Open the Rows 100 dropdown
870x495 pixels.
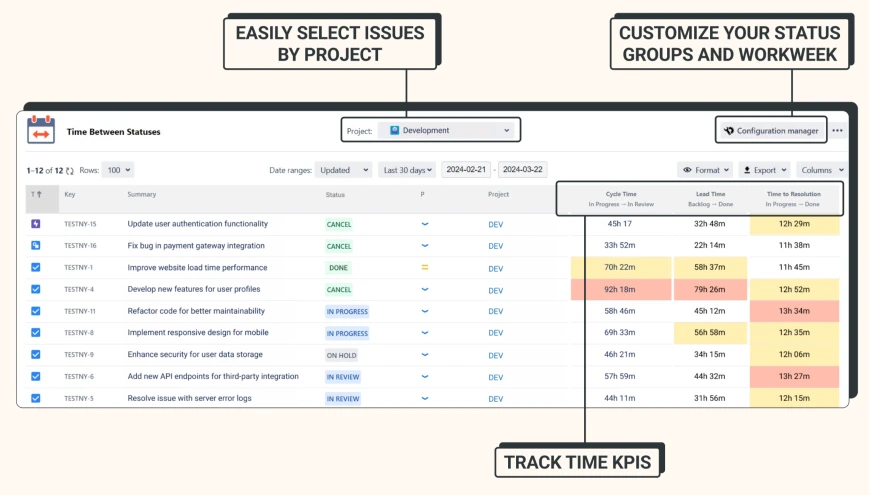coord(118,170)
